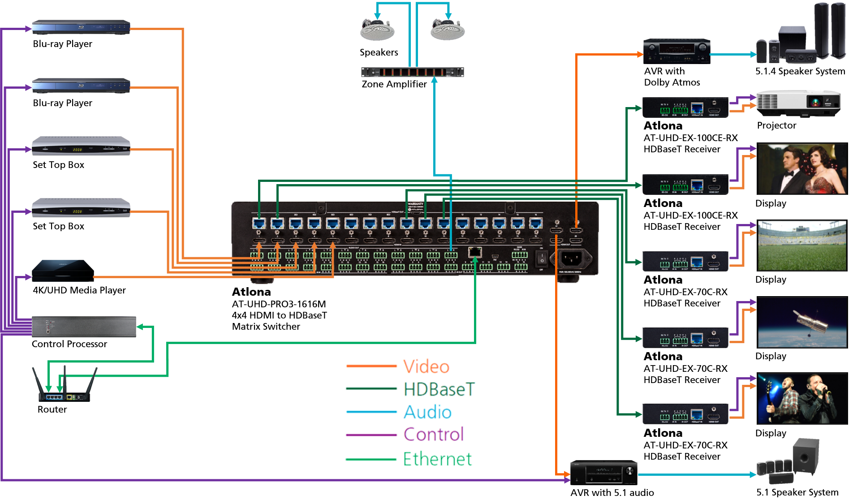Viewport: 853px width, 504px height.
Task: Click the black streaming media box
Action: (x=62, y=271)
